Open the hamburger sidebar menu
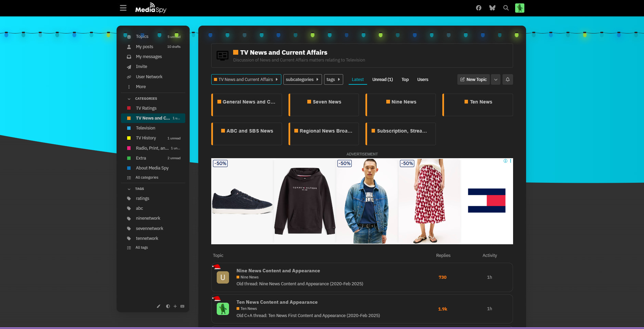This screenshot has width=644, height=329. pyautogui.click(x=123, y=8)
